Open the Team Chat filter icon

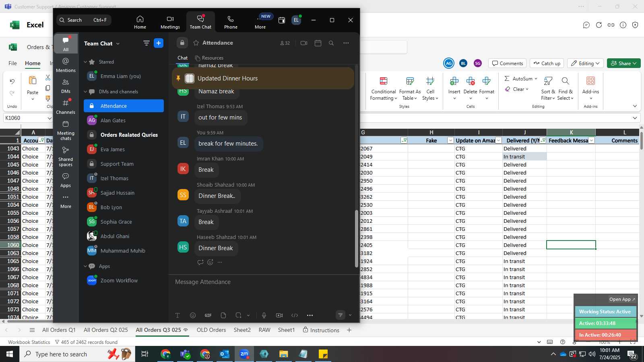click(146, 43)
